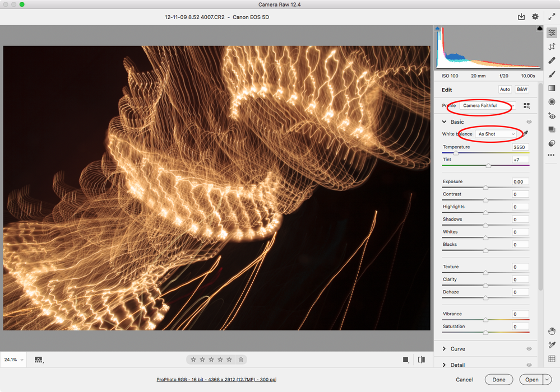Click the Dehaze slider handle
The width and height of the screenshot is (560, 392).
tap(485, 298)
